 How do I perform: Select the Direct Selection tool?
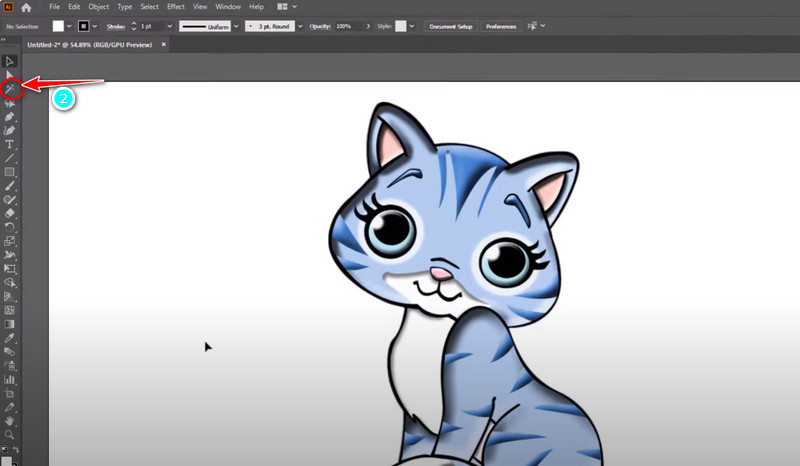9,75
